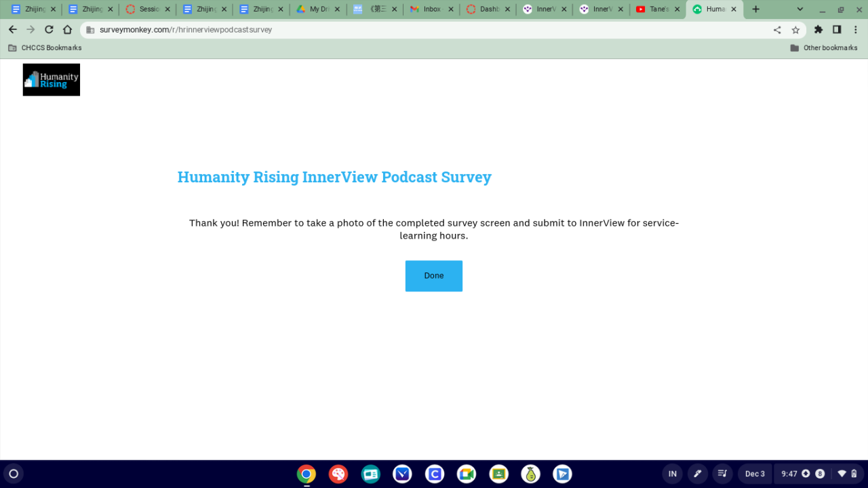Screen dimensions: 868x488
Task: Open stylus tools in the shelf
Action: coord(697,474)
